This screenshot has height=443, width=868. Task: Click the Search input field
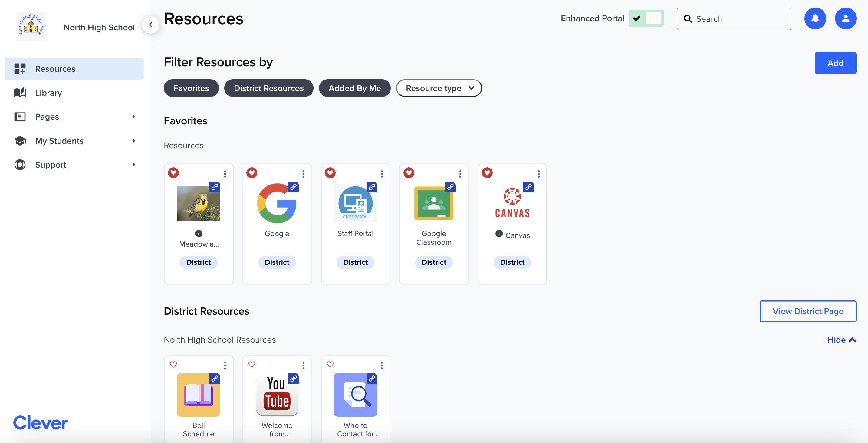coord(738,19)
